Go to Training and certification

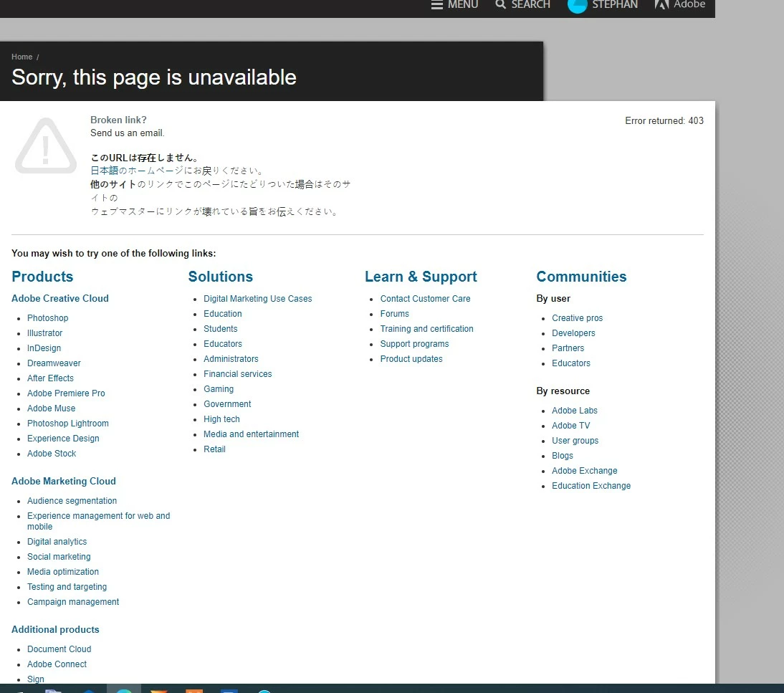tap(426, 328)
